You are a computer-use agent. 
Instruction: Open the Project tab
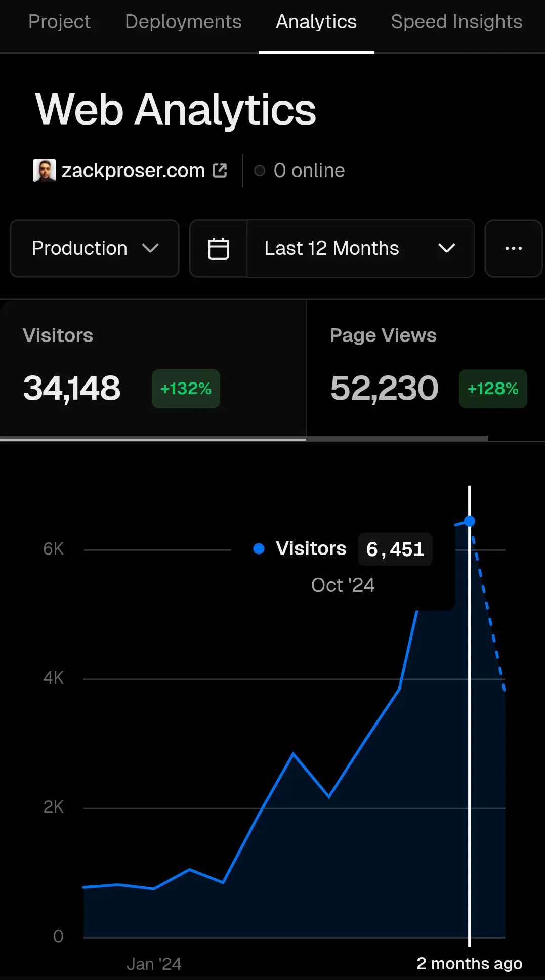pyautogui.click(x=59, y=22)
